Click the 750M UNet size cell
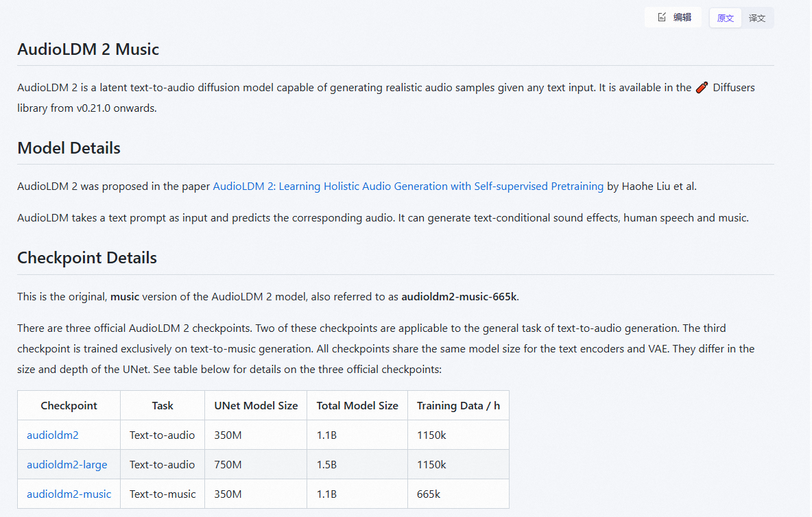812x517 pixels. (x=228, y=465)
